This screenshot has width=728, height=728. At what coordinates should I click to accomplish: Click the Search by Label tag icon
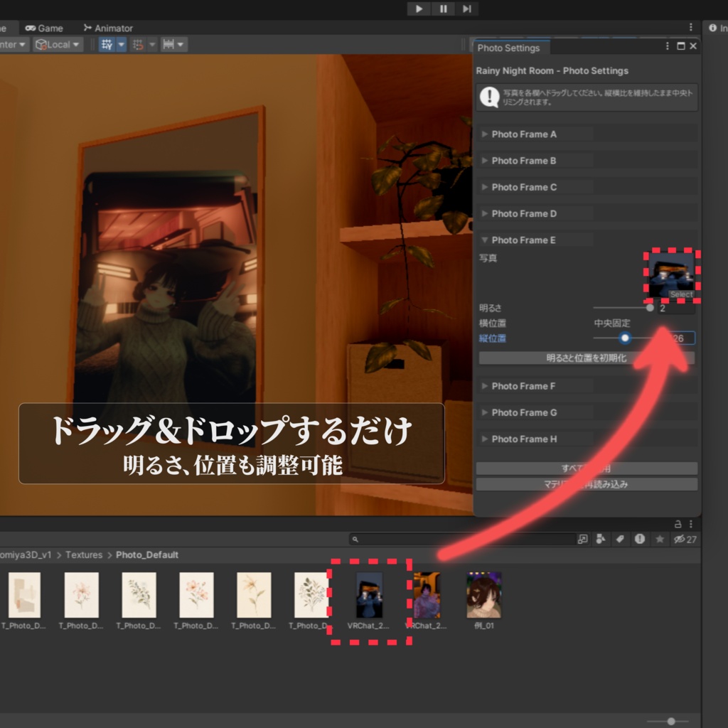tap(620, 539)
